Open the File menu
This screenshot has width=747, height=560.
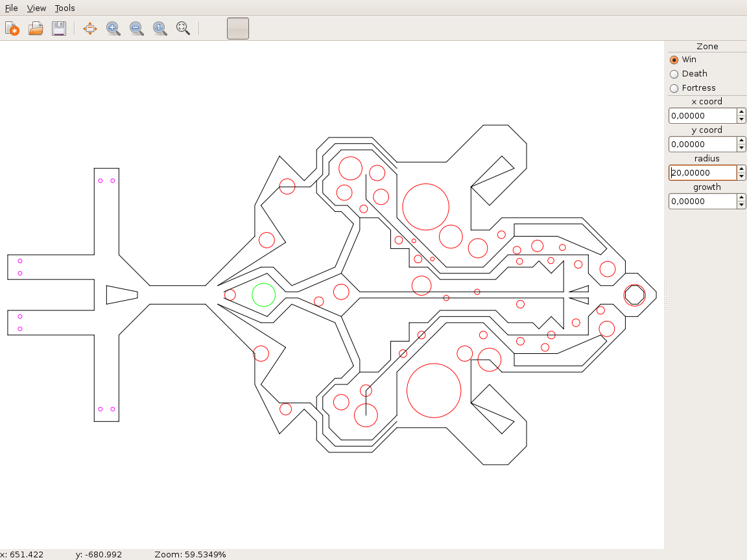pos(11,8)
